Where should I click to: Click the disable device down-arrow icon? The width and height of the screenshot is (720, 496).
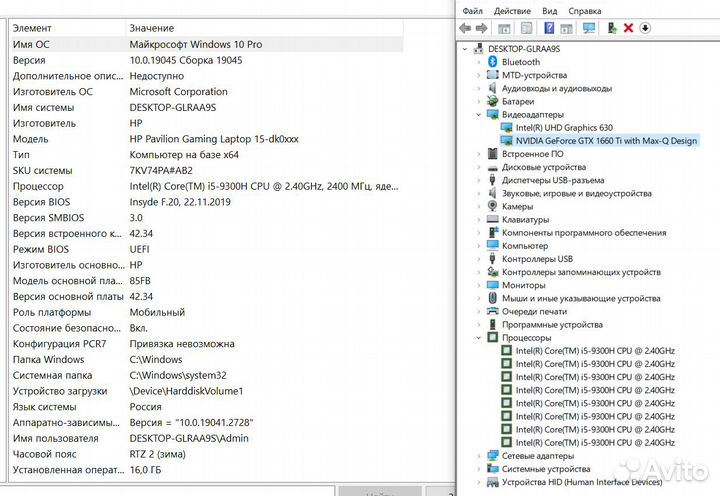(x=645, y=28)
